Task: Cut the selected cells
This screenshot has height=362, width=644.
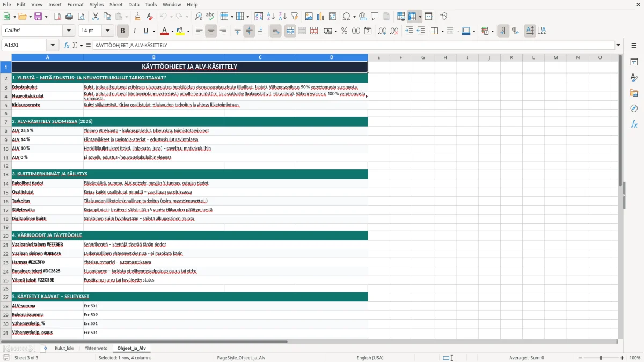Action: pyautogui.click(x=95, y=17)
